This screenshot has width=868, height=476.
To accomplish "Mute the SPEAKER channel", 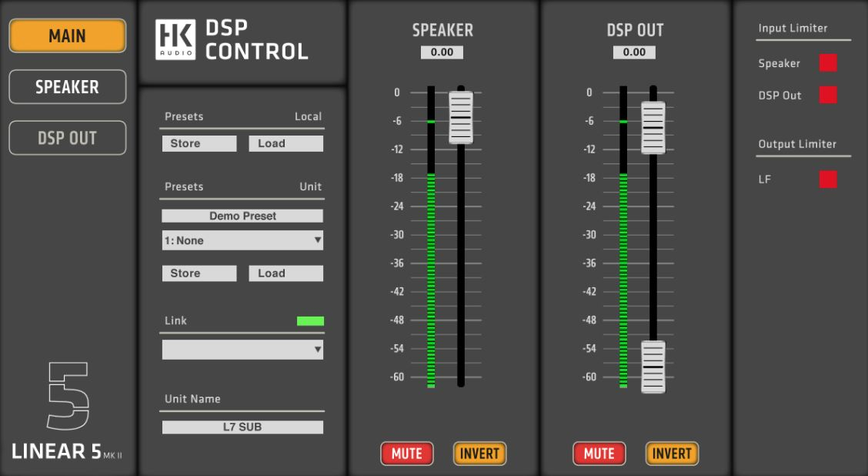I will [x=407, y=454].
